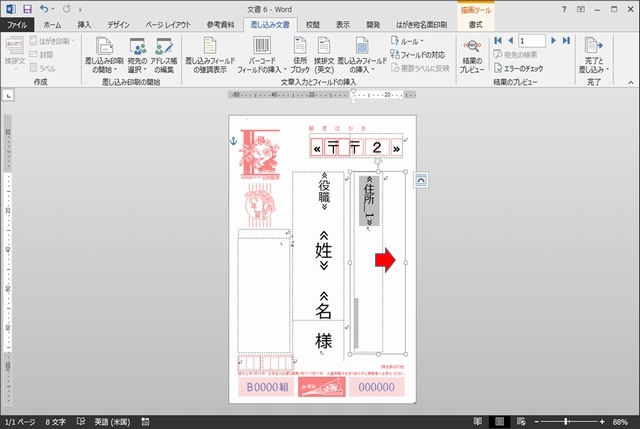Go to last record arrow
640x429 pixels.
[x=566, y=40]
